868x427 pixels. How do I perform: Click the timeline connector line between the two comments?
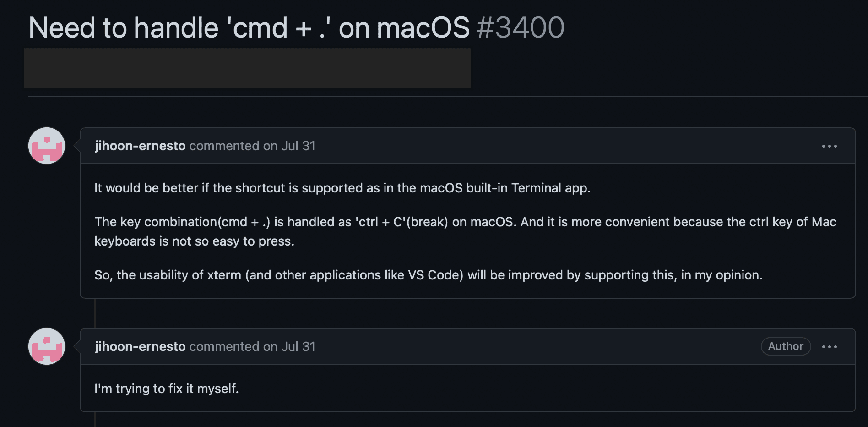coord(95,313)
